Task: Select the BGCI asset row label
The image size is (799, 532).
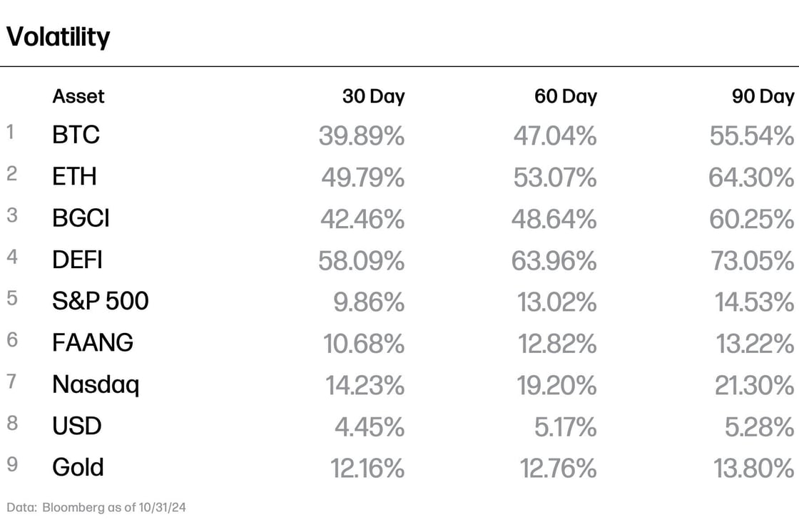Action: tap(81, 218)
